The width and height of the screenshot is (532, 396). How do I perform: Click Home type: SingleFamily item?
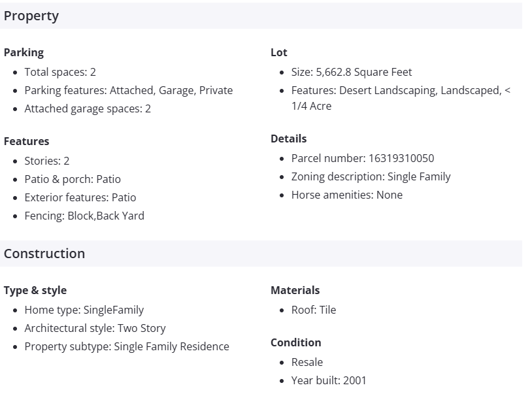tap(84, 310)
